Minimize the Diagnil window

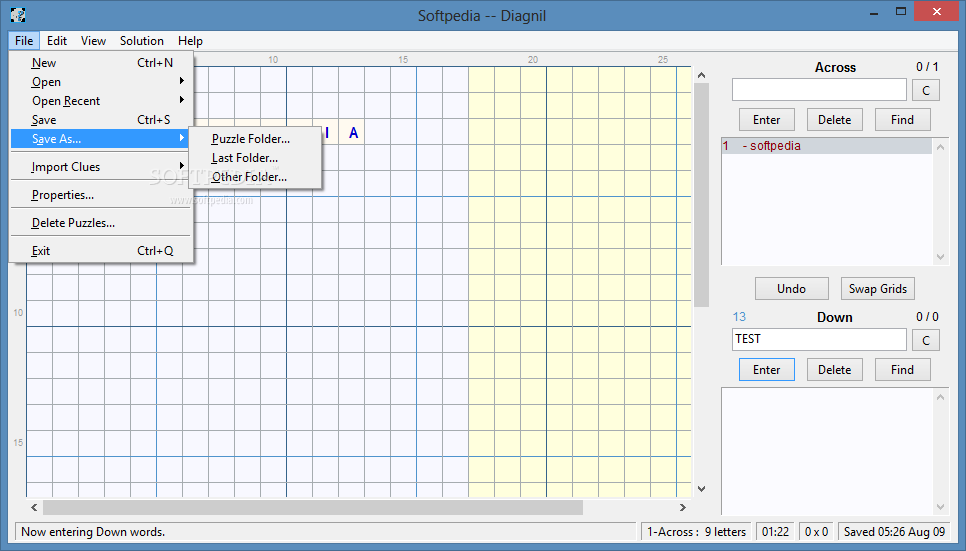tap(874, 12)
